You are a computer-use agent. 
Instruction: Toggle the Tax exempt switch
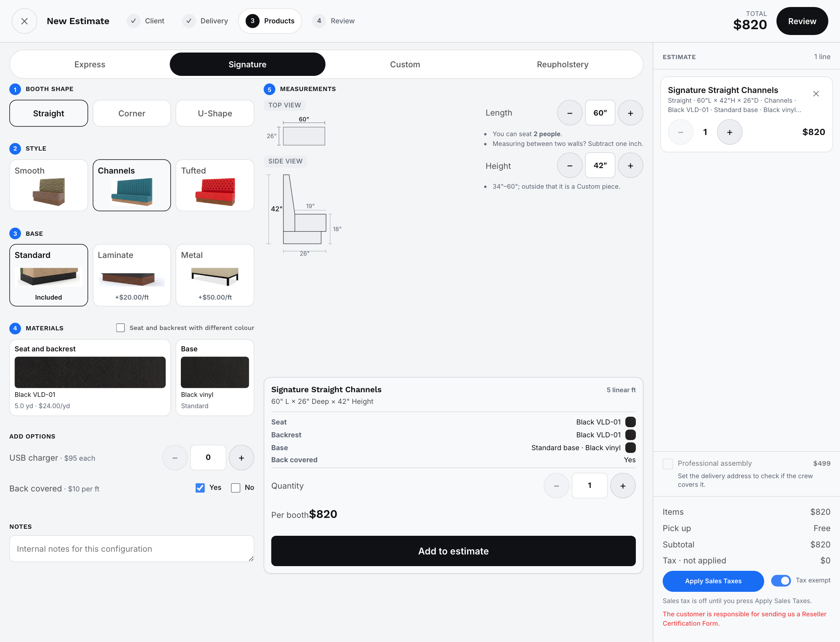[x=781, y=581]
